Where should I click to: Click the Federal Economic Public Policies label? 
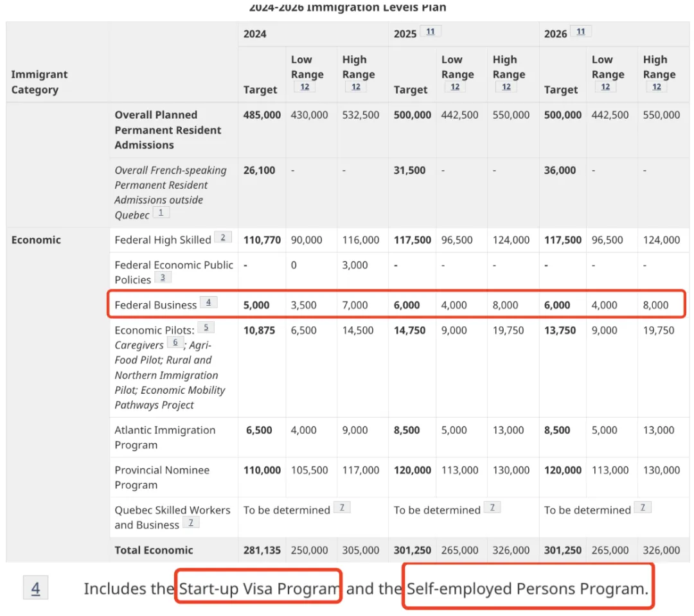174,272
